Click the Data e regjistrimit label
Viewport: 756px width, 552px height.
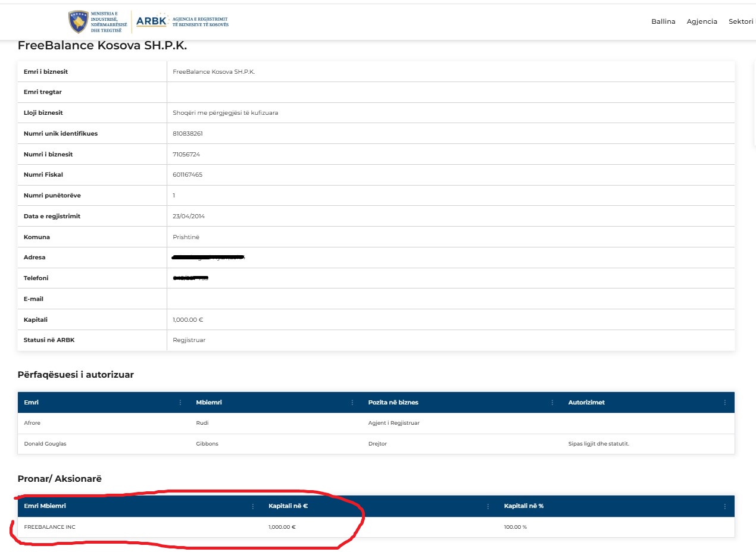(52, 217)
